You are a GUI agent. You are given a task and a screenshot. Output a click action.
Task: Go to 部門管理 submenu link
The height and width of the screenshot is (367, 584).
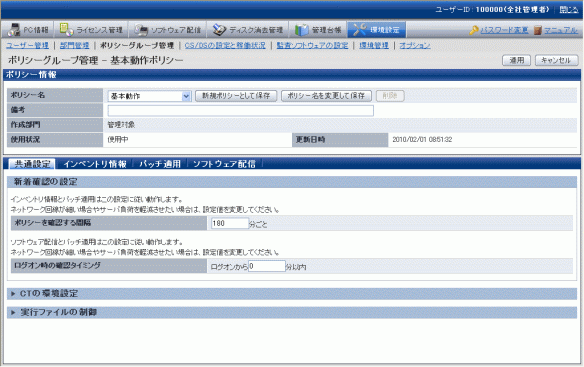click(x=74, y=45)
